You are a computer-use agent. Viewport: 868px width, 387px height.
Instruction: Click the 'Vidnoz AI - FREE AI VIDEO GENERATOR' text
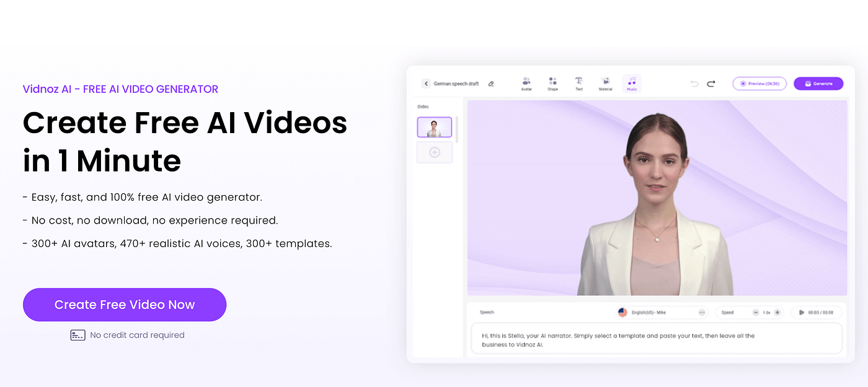point(120,89)
